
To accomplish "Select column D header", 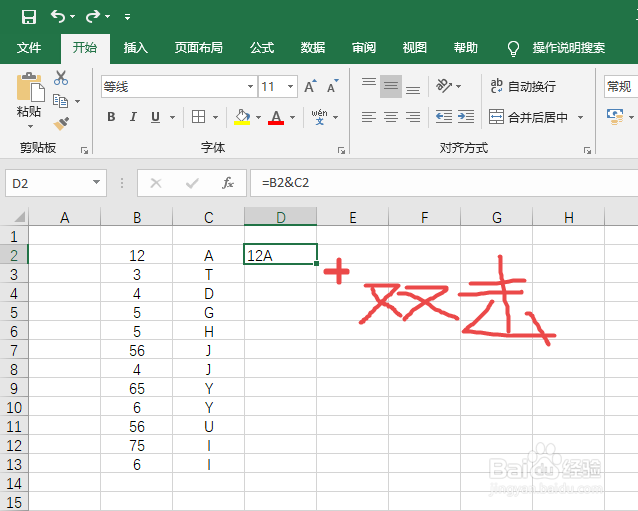I will point(280,217).
